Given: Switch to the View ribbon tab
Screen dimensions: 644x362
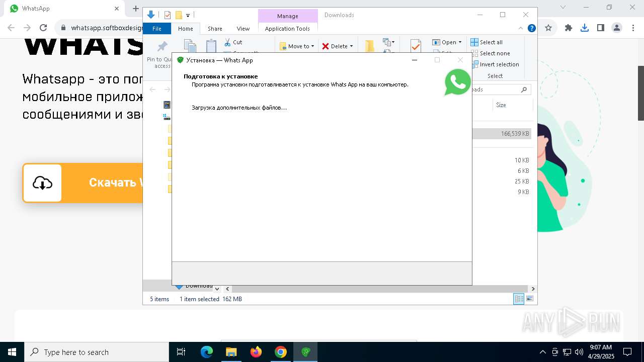Looking at the screenshot, I should (x=243, y=29).
